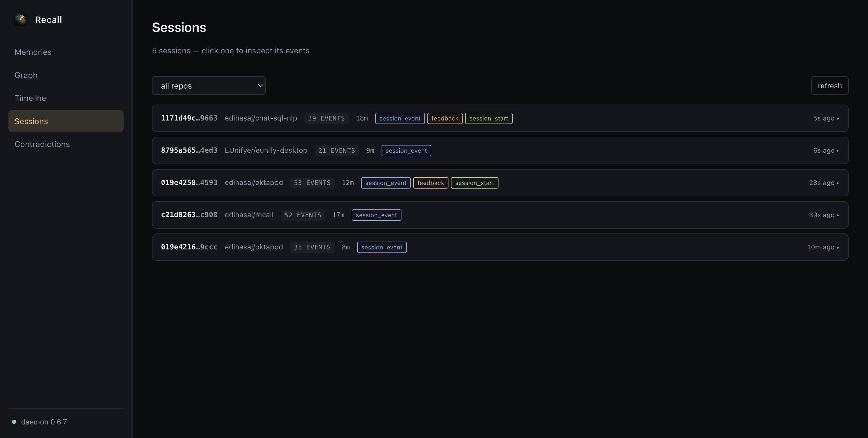Expand the row arrow next to 39s ago
Viewport: 868px width, 438px height.
[x=838, y=215]
